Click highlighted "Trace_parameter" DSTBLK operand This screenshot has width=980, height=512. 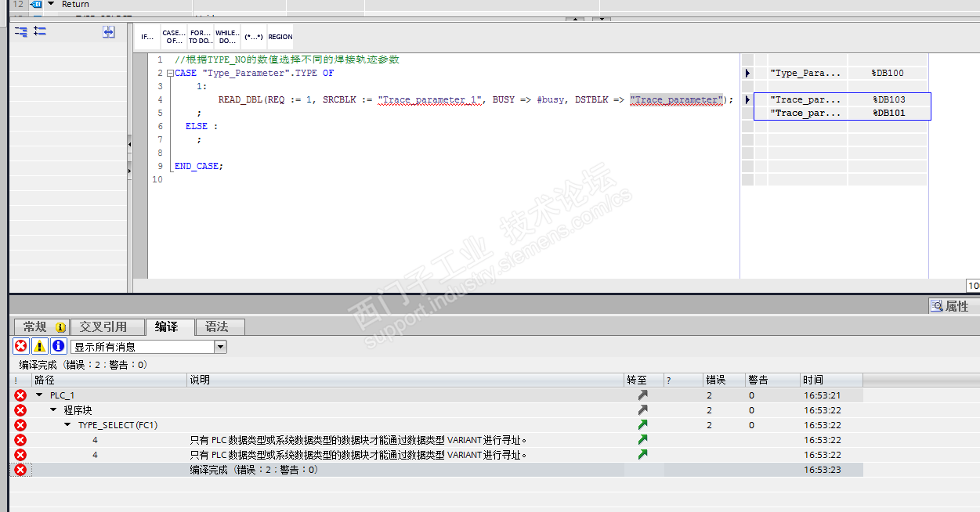[x=677, y=99]
